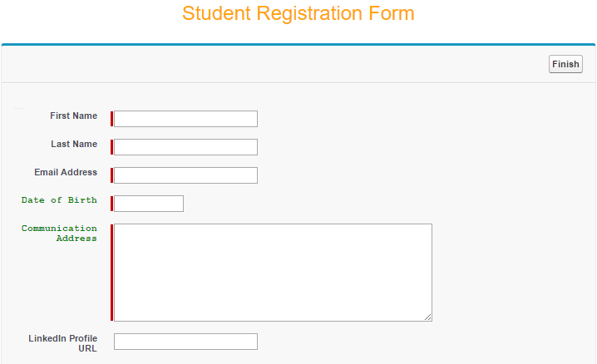Click the Last Name label text
This screenshot has height=364, width=597.
(x=74, y=145)
